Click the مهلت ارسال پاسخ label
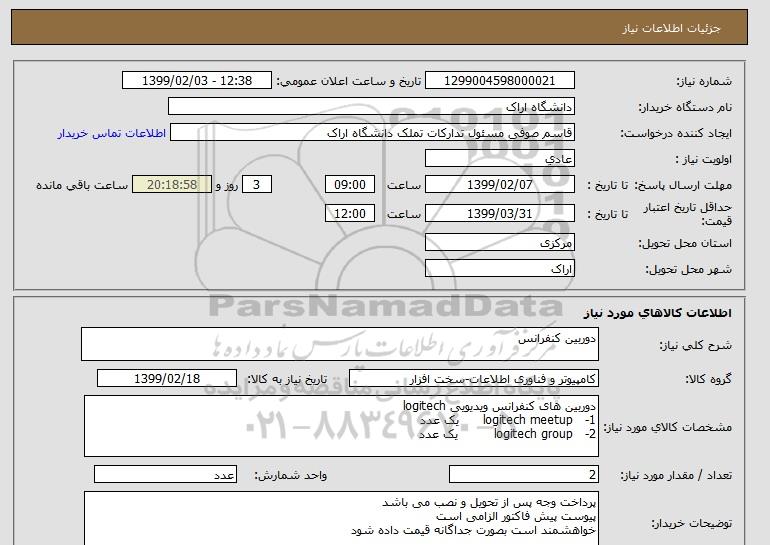This screenshot has width=770, height=545. coord(683,185)
